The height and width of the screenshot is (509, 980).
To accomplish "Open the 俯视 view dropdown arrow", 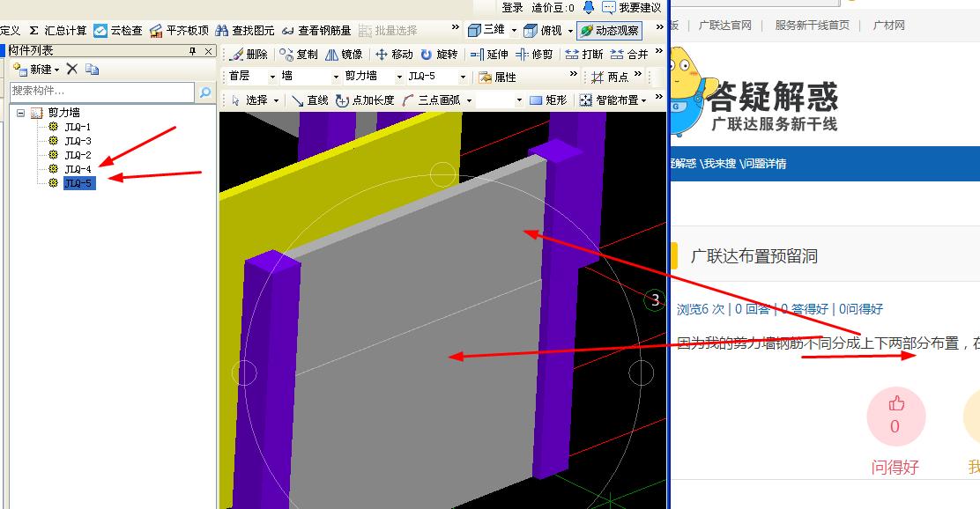I will click(570, 31).
